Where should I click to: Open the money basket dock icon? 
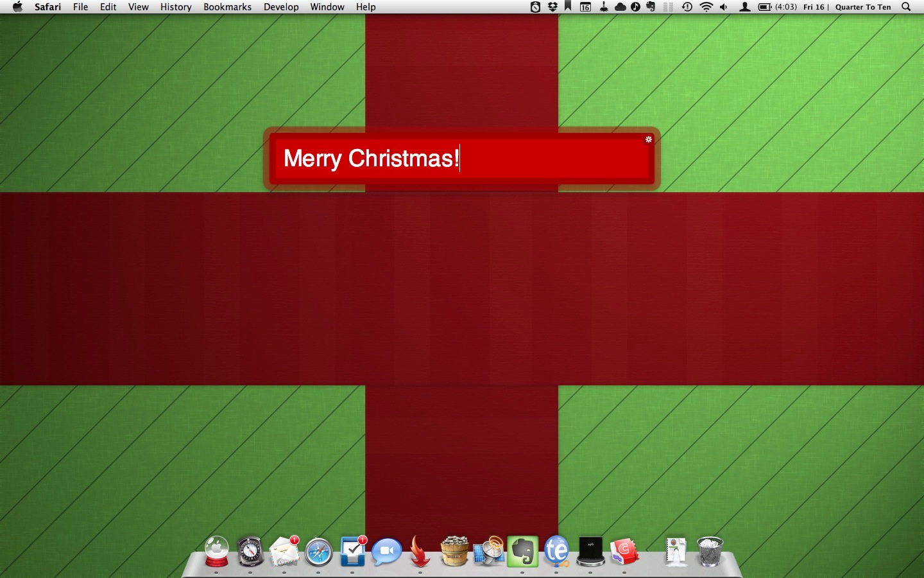coord(454,552)
